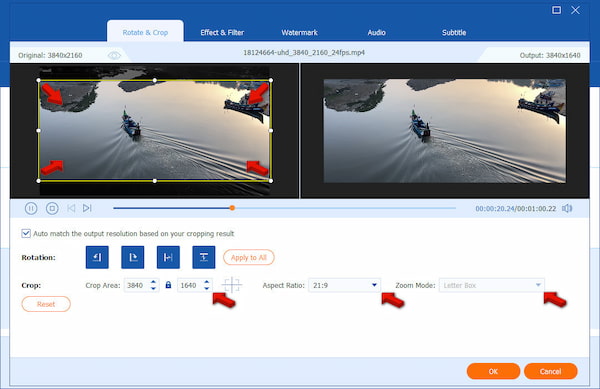Click the top-center crop handle
The image size is (600, 389).
pyautogui.click(x=155, y=80)
